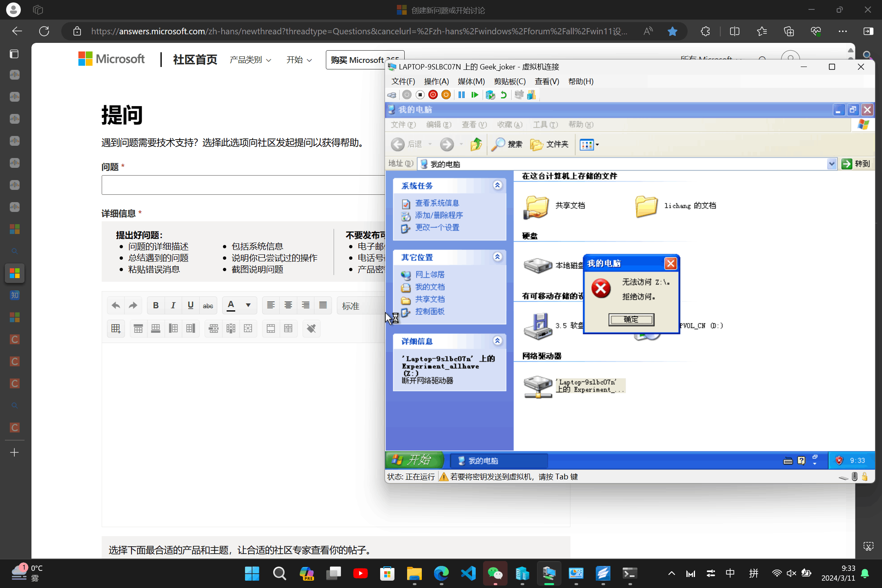Toggle Bold formatting
The image size is (882, 588).
156,305
